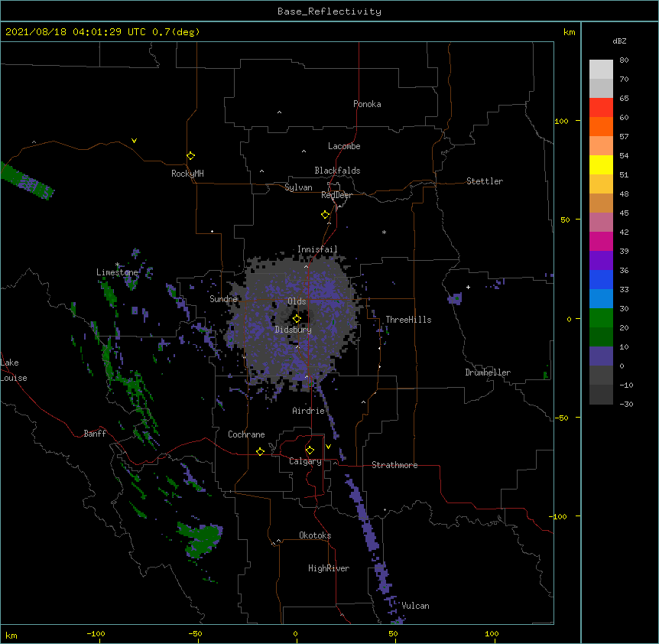Select the bright green legend swatch below 30
Image resolution: width=659 pixels, height=644 pixels.
coord(601,318)
